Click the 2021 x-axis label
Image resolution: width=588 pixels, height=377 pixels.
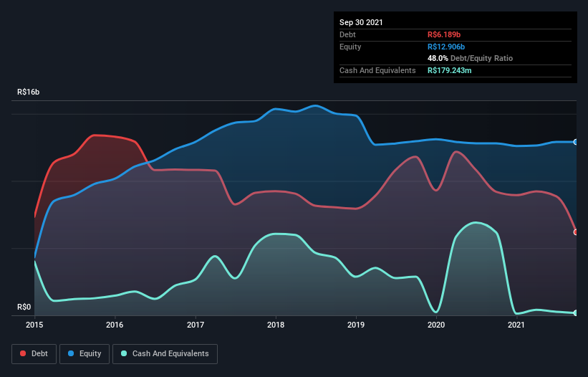coord(516,325)
